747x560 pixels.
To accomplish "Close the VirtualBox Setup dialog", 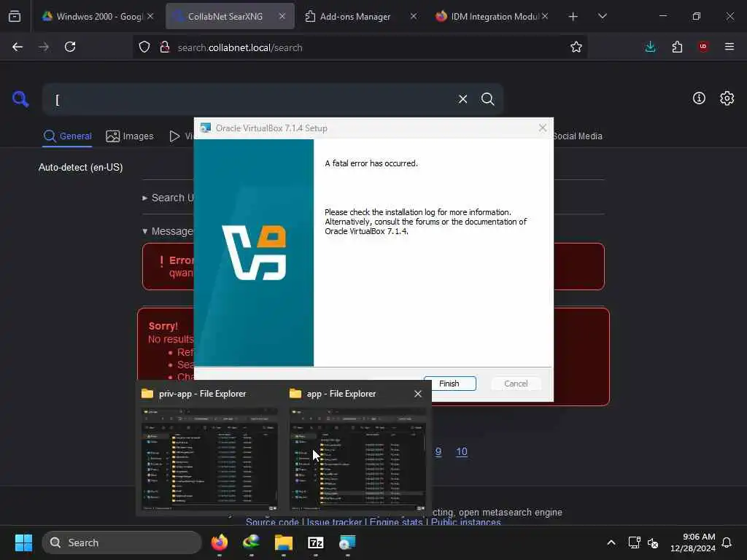I will (x=543, y=128).
